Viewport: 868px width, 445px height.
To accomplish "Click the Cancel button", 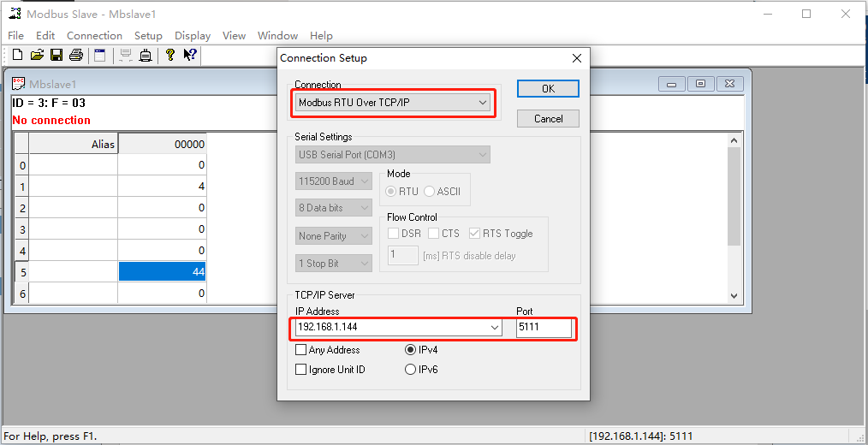I will [x=548, y=119].
